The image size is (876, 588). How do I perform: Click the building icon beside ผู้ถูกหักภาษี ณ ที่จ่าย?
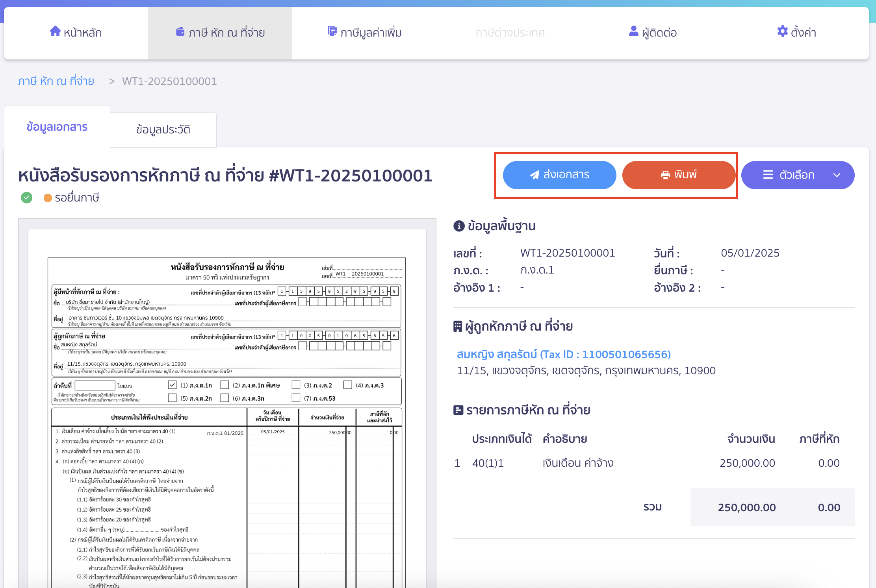tap(458, 325)
